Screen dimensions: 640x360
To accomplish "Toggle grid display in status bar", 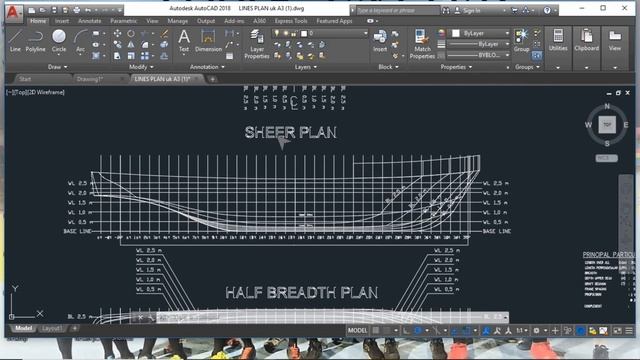I will click(376, 331).
